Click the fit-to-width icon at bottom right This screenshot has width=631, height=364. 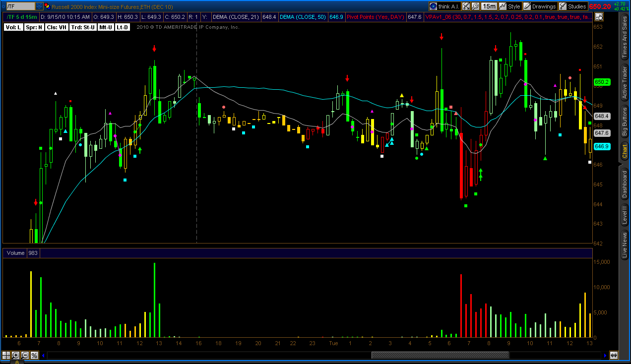(x=614, y=355)
